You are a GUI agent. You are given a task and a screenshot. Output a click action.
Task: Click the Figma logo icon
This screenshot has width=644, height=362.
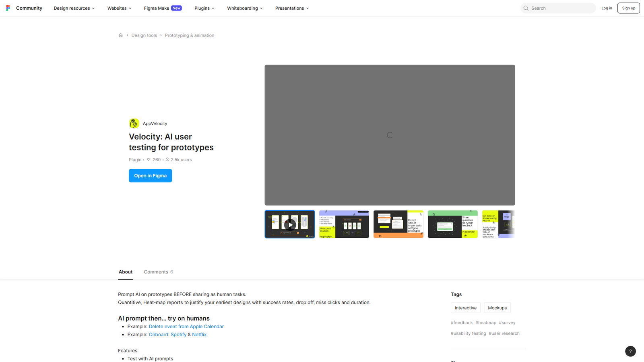(x=8, y=8)
